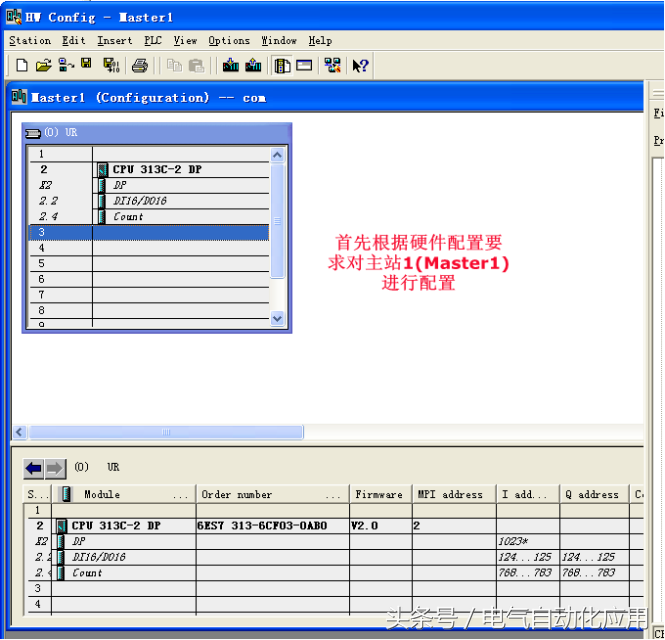The height and width of the screenshot is (640, 665).
Task: Click the context Help arrow icon
Action: pyautogui.click(x=360, y=66)
